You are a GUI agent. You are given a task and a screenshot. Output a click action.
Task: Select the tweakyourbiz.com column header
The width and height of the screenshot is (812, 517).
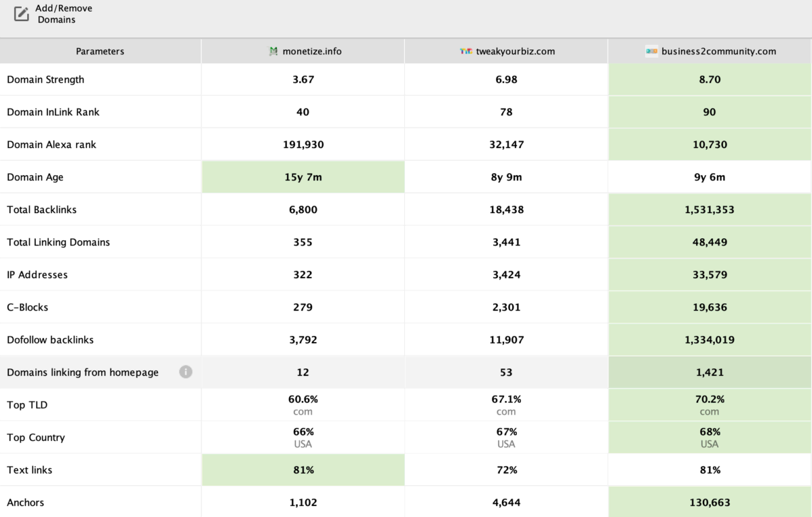tap(507, 52)
